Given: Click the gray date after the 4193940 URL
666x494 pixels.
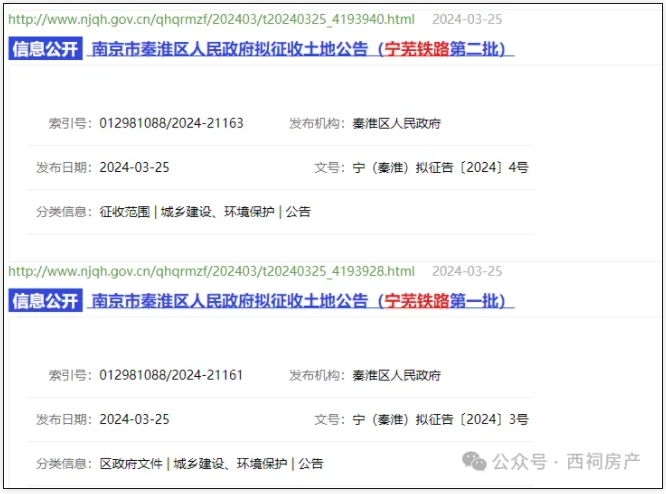Looking at the screenshot, I should 467,19.
